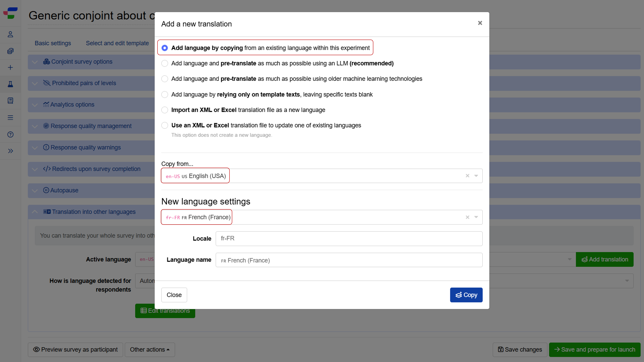This screenshot has height=362, width=644.
Task: Open the user account sidebar icon
Action: click(10, 34)
